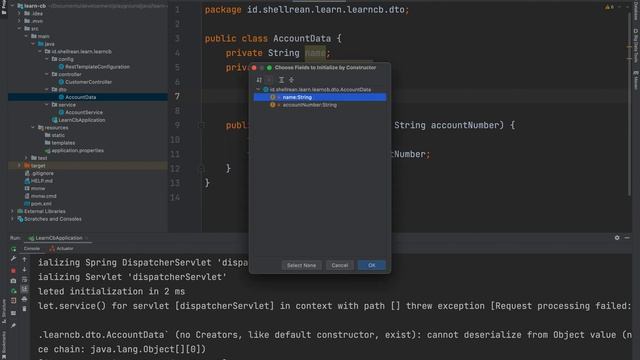The width and height of the screenshot is (640, 360).
Task: Click the collapse all icon in dialog
Action: click(291, 80)
